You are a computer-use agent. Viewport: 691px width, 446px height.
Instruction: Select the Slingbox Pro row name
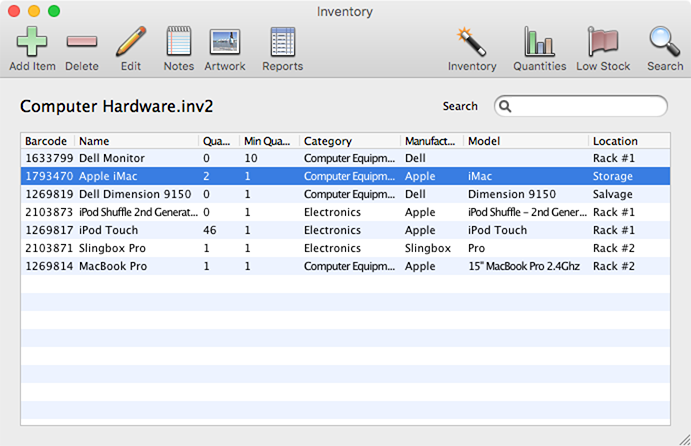click(x=112, y=249)
